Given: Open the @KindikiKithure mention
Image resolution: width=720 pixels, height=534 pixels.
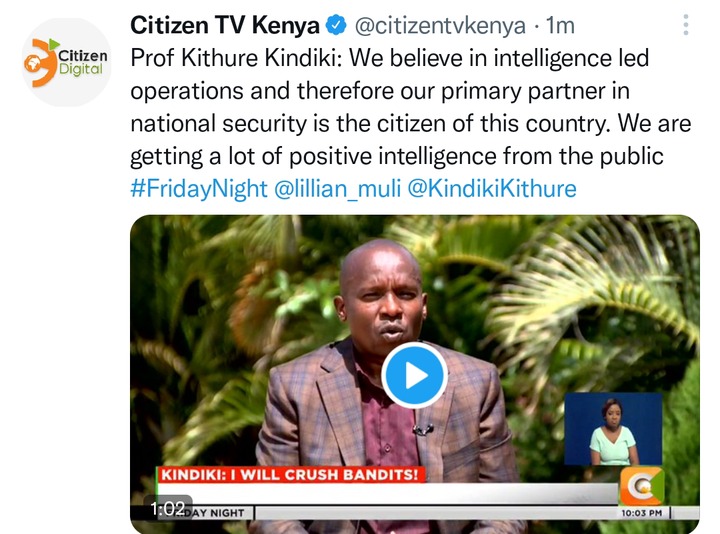Looking at the screenshot, I should click(x=492, y=189).
